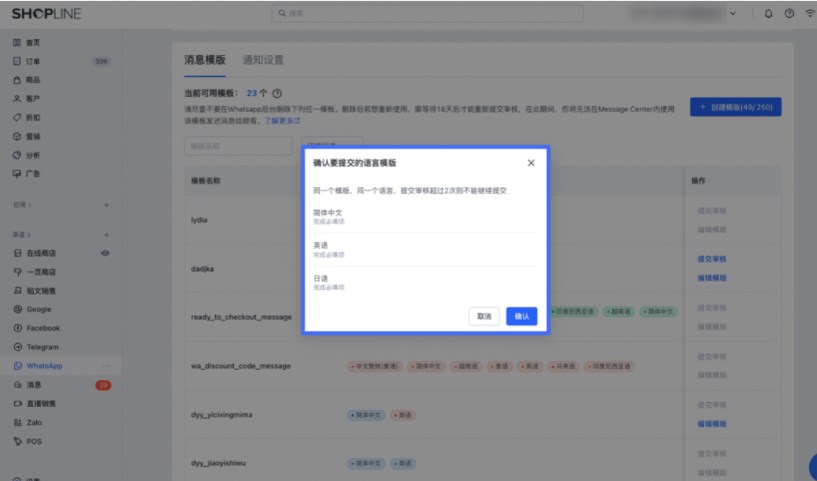Close the language template dialog with X
Viewport: 817px width, 481px height.
(530, 163)
